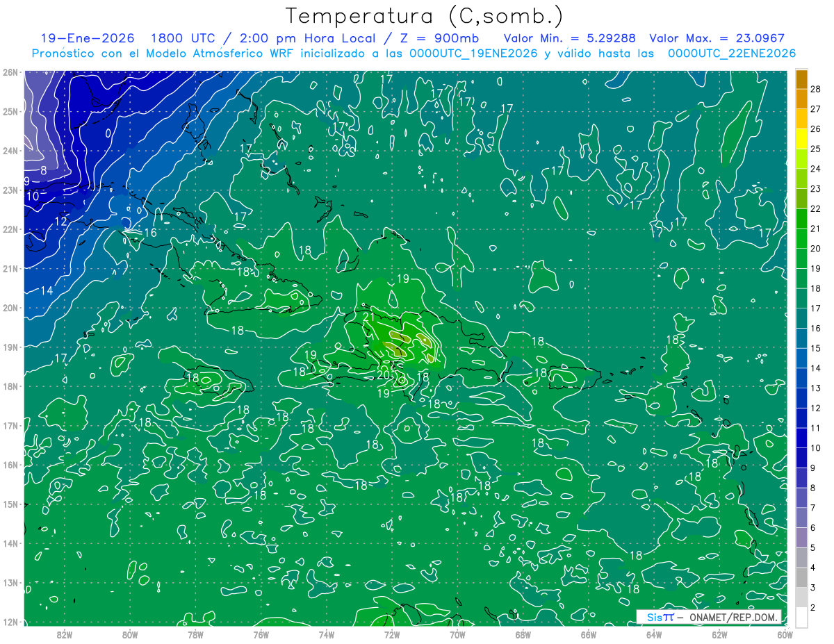
Task: Click the contour label '16' near 80W
Action: click(x=150, y=233)
